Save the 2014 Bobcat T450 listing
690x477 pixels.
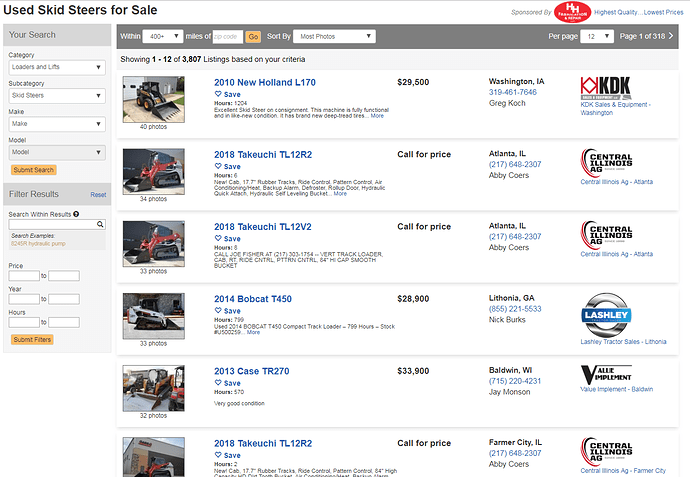pyautogui.click(x=228, y=311)
